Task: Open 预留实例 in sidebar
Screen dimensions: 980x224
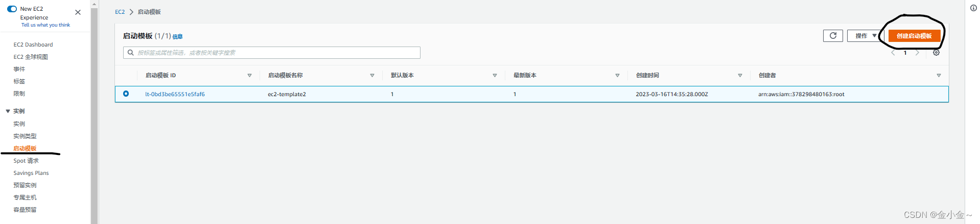Action: (x=25, y=185)
